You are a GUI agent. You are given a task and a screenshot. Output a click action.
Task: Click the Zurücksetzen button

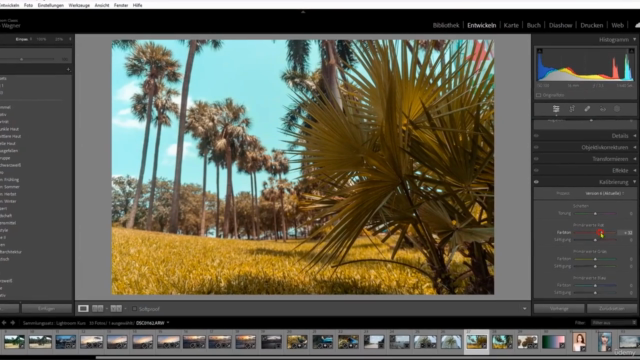(611, 309)
